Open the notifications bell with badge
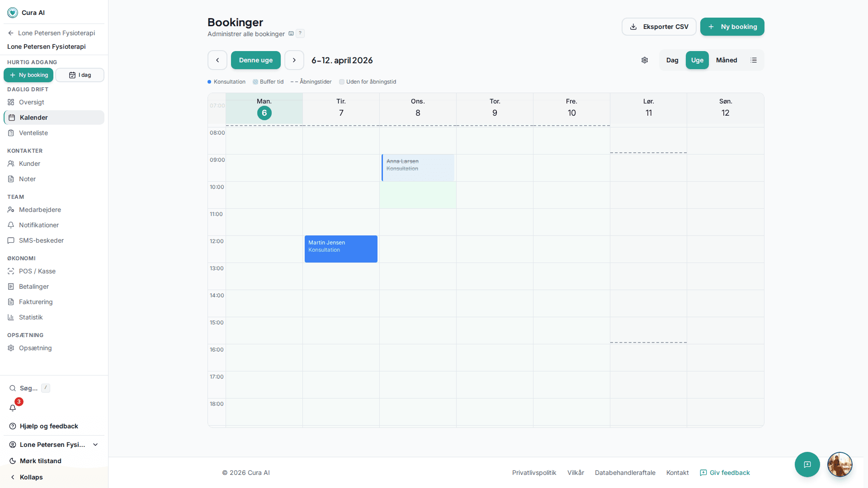 coord(13,408)
